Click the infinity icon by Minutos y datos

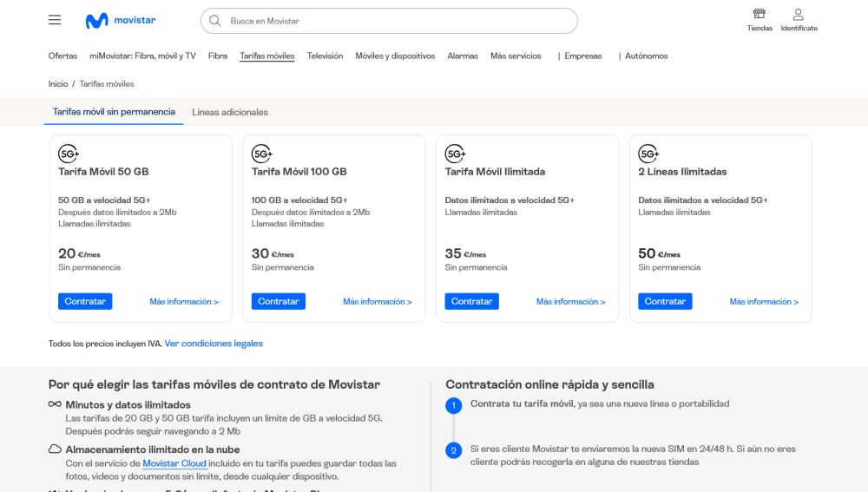[55, 404]
